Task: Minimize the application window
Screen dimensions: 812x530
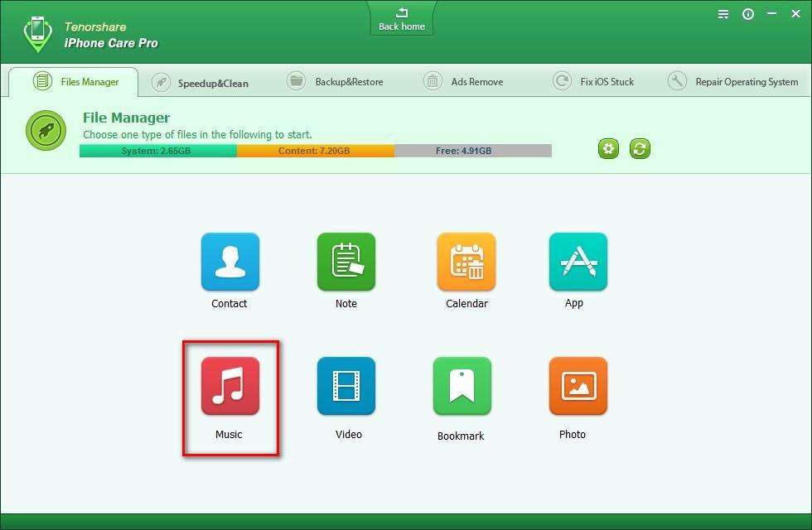Action: [x=771, y=14]
